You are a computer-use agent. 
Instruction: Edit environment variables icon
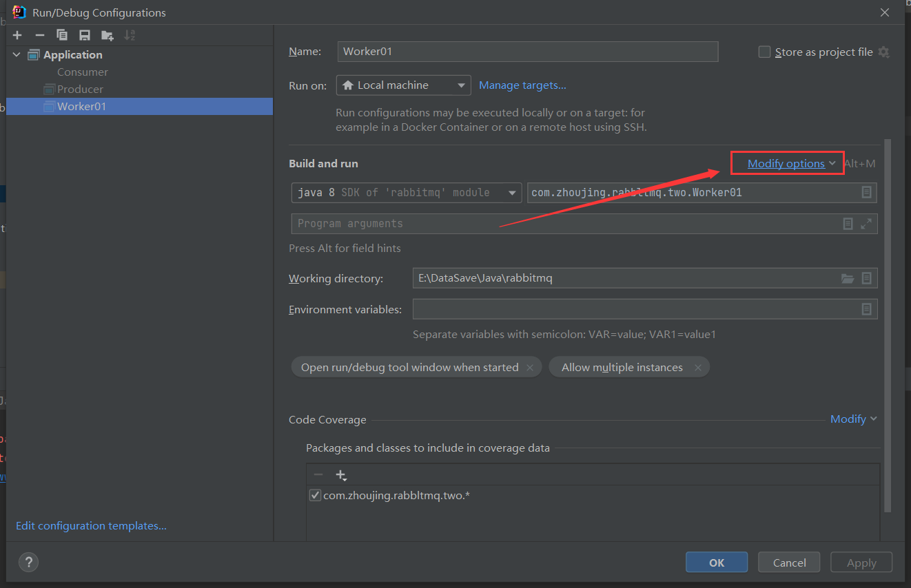coord(867,309)
